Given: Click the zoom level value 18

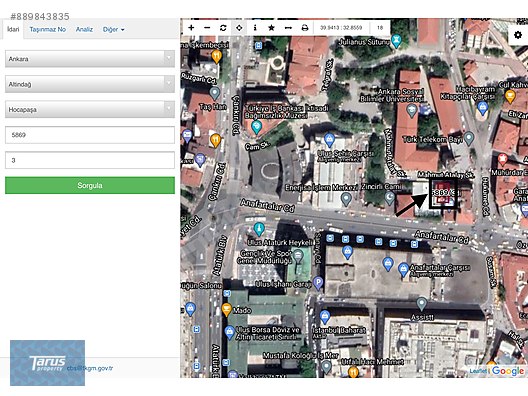Looking at the screenshot, I should click(380, 28).
